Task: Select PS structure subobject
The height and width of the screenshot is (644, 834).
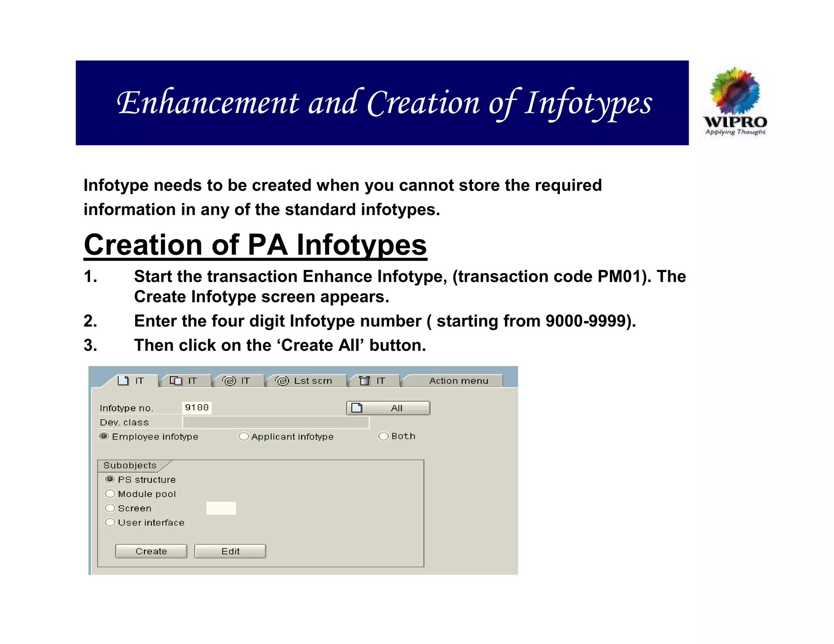Action: 110,480
